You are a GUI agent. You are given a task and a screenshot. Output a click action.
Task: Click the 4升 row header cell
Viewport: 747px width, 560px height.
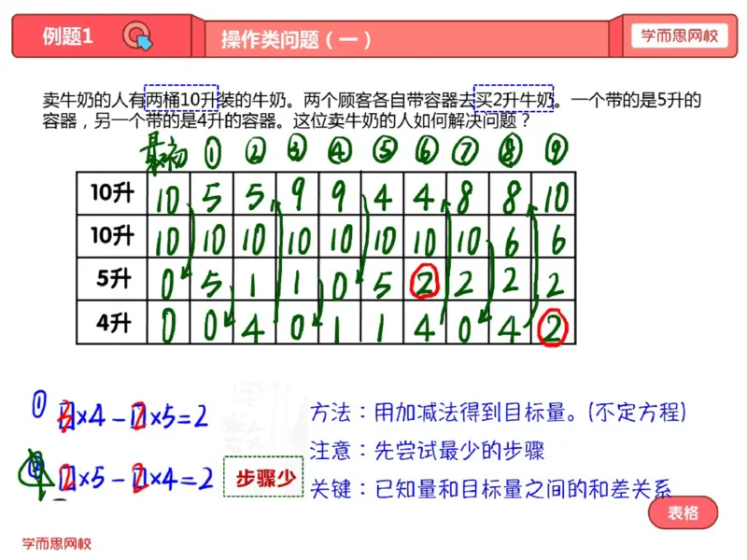(112, 322)
